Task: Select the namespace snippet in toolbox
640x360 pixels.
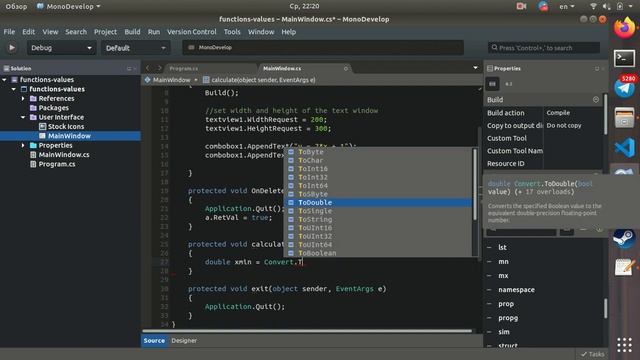Action: coord(516,290)
